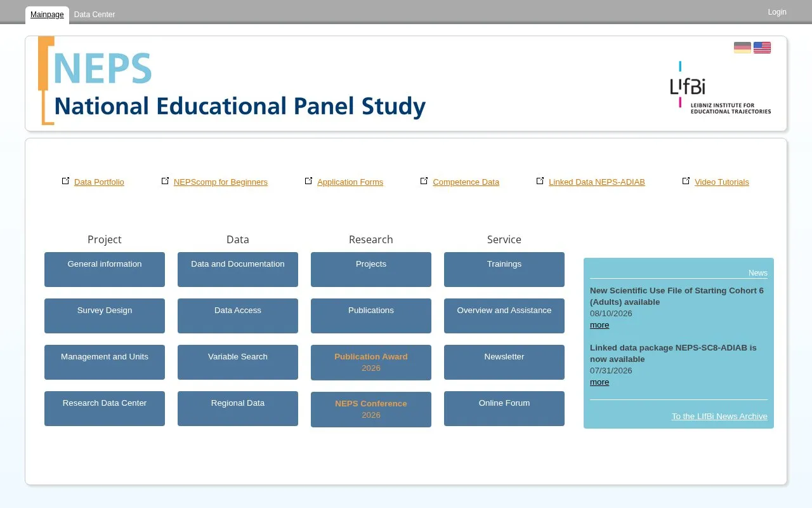Click the Starting Cohort 6 news headline
This screenshot has height=508, width=812.
tap(677, 297)
